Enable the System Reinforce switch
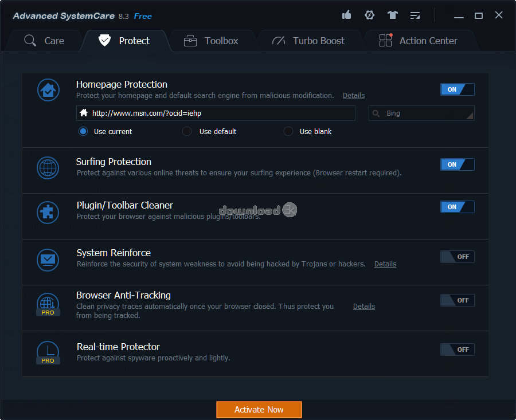Image resolution: width=516 pixels, height=420 pixels. coord(458,257)
